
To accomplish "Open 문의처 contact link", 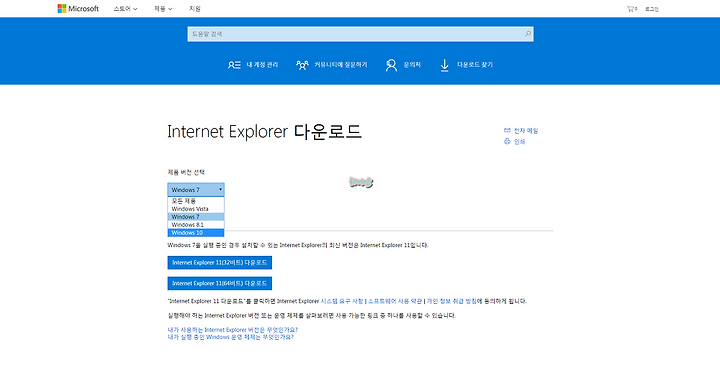I will (403, 65).
